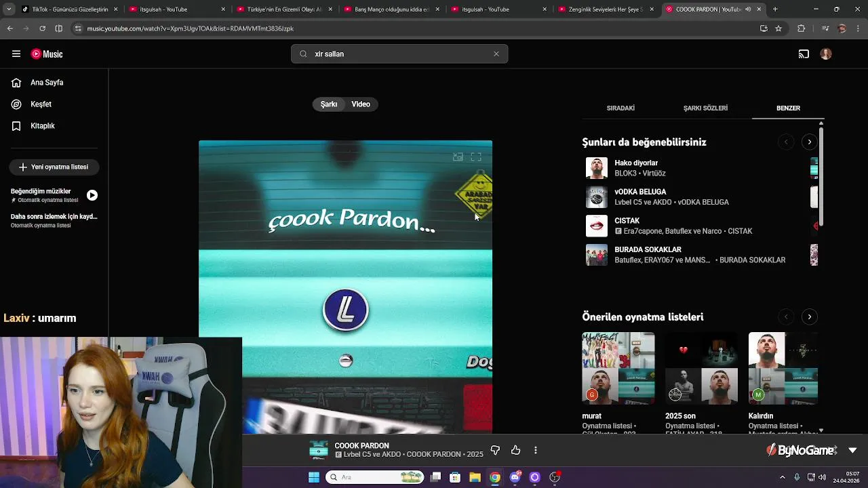Open the volume control in system tray
Screen dimensions: 868x488
pyautogui.click(x=822, y=477)
